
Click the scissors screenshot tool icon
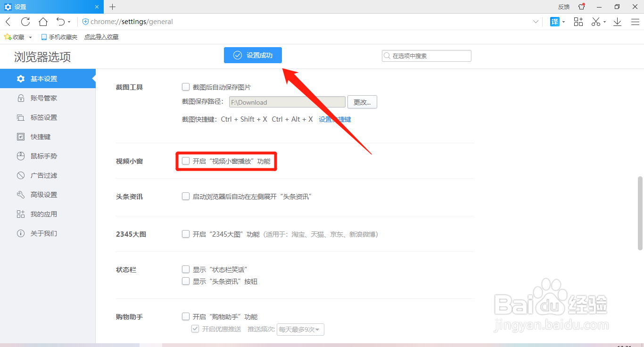click(x=596, y=22)
